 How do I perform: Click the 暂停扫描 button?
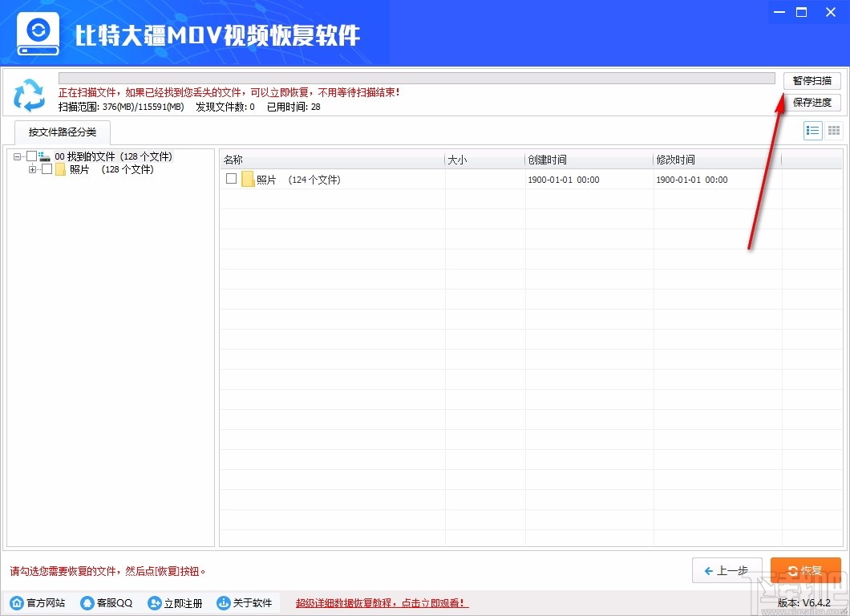coord(812,80)
